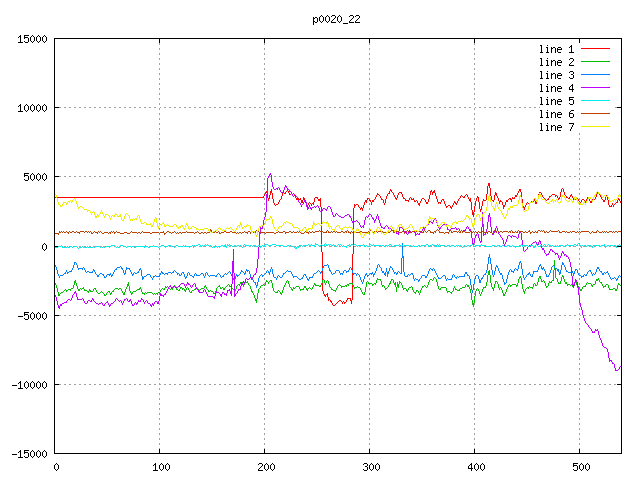
Task: Select the "line 3" legend label
Action: tap(557, 75)
